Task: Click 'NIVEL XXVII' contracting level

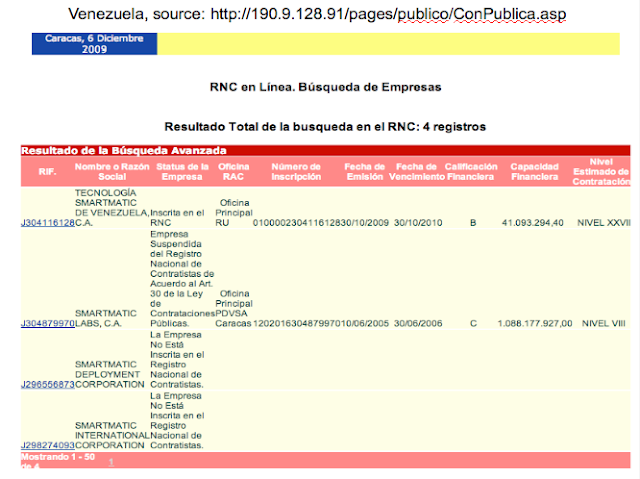Action: 604,223
